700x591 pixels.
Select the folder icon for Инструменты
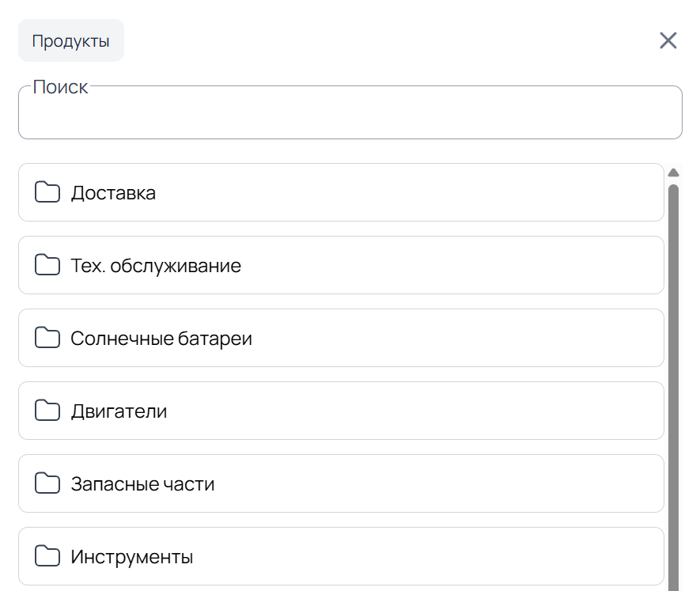point(47,556)
